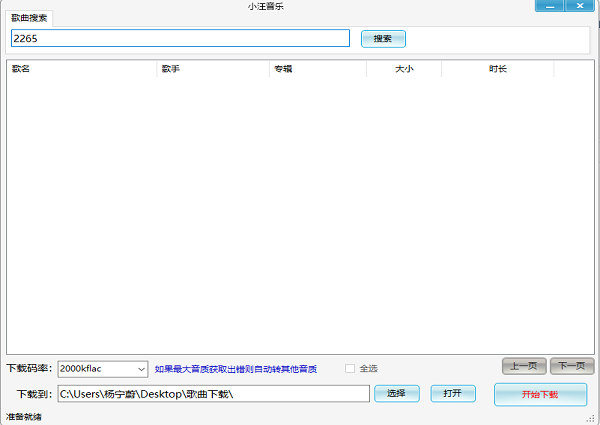Toggle the 全选 checkbox
Image resolution: width=600 pixels, height=425 pixels.
click(350, 369)
